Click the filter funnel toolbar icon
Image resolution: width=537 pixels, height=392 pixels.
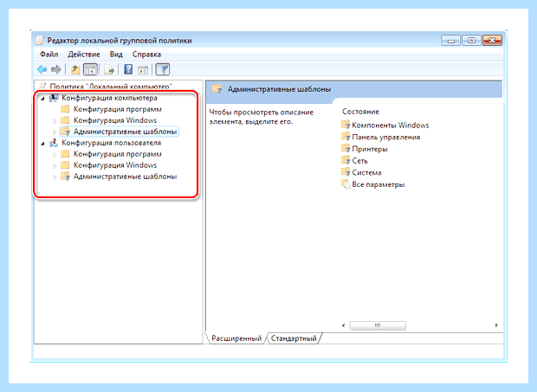point(163,70)
